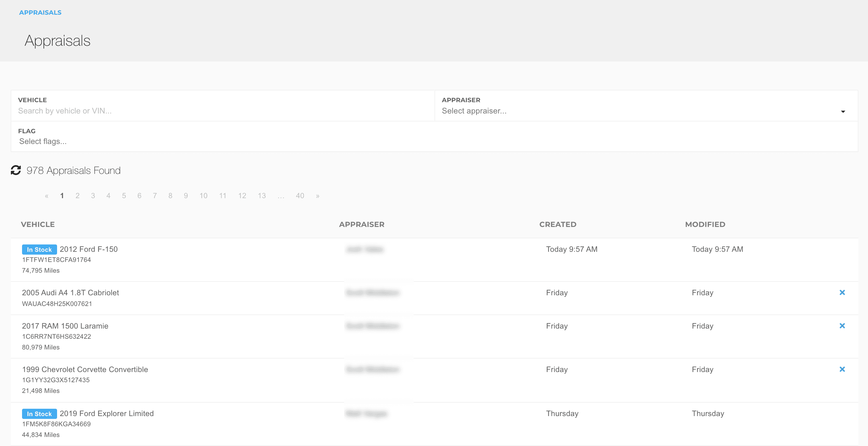Click the In Stock badge on Ford F-150
The image size is (868, 446).
point(39,250)
